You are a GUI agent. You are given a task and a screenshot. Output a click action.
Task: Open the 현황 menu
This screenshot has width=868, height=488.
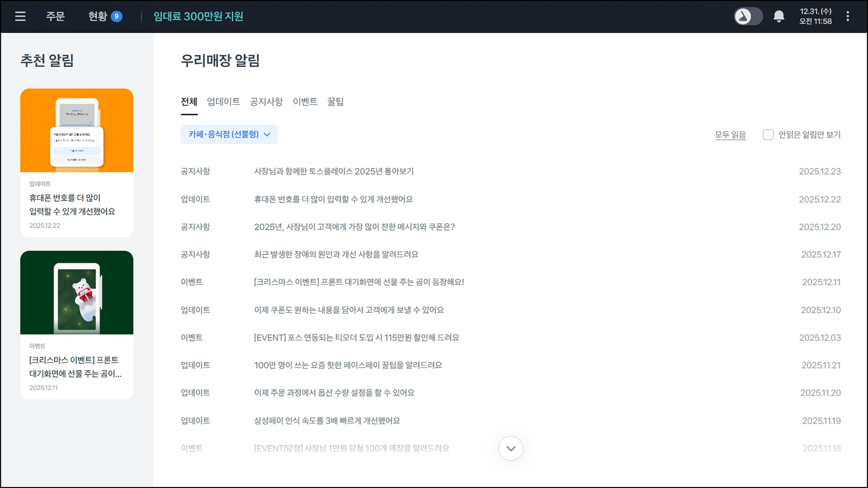click(x=97, y=17)
